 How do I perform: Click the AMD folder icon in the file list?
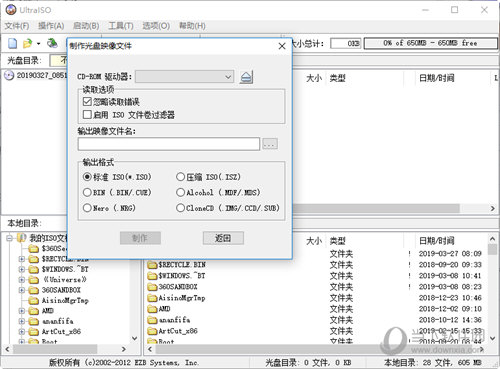click(152, 309)
